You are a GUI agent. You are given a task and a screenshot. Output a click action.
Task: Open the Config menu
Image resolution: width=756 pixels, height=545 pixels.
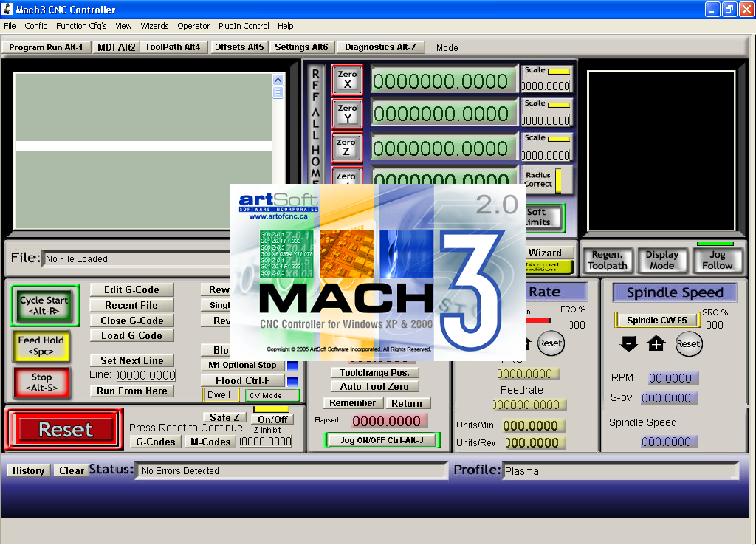tap(36, 26)
